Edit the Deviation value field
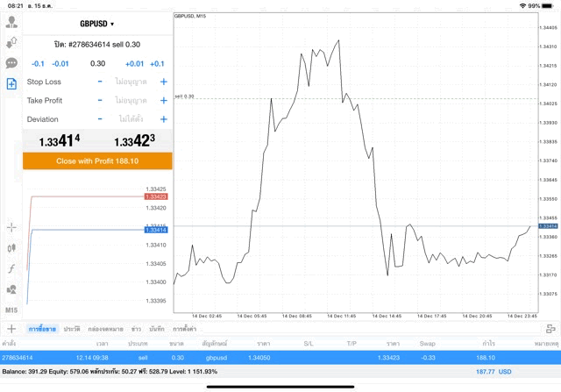The height and width of the screenshot is (392, 561). [x=131, y=119]
